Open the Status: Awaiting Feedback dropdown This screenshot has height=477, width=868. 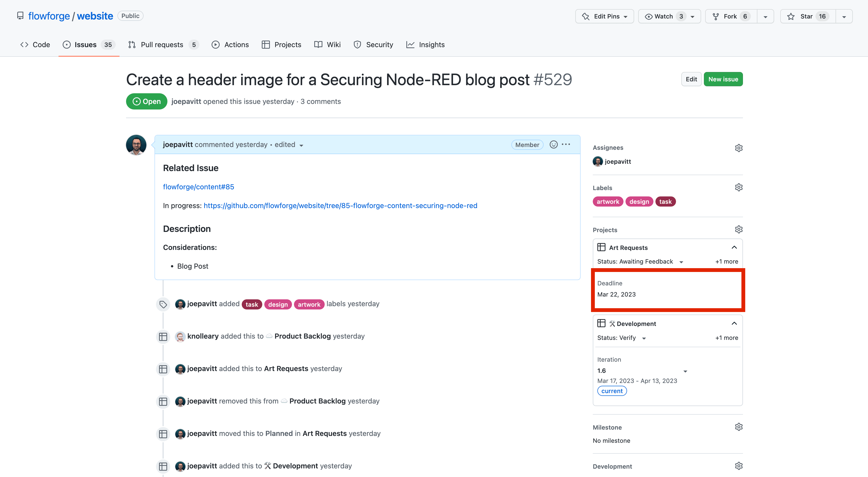click(681, 262)
